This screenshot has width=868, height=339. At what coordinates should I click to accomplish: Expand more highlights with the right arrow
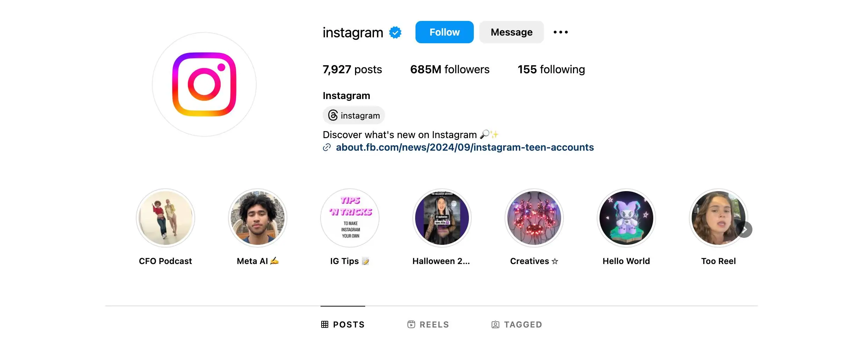(x=745, y=229)
